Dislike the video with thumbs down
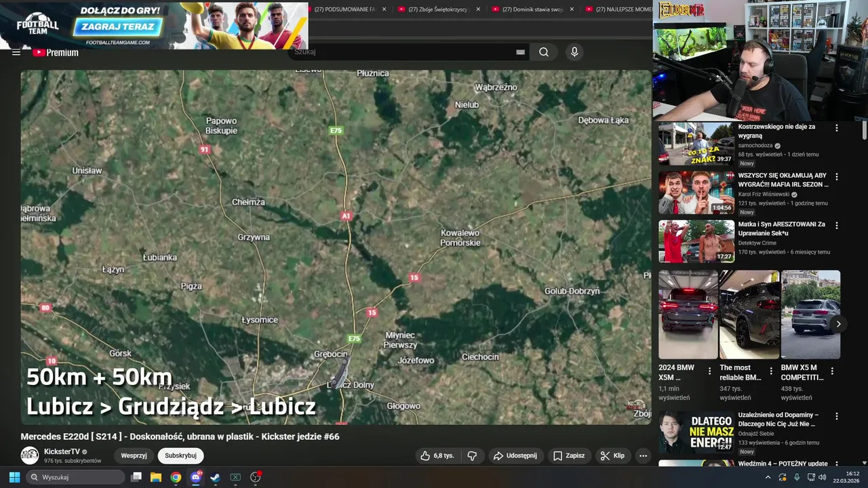 (473, 455)
